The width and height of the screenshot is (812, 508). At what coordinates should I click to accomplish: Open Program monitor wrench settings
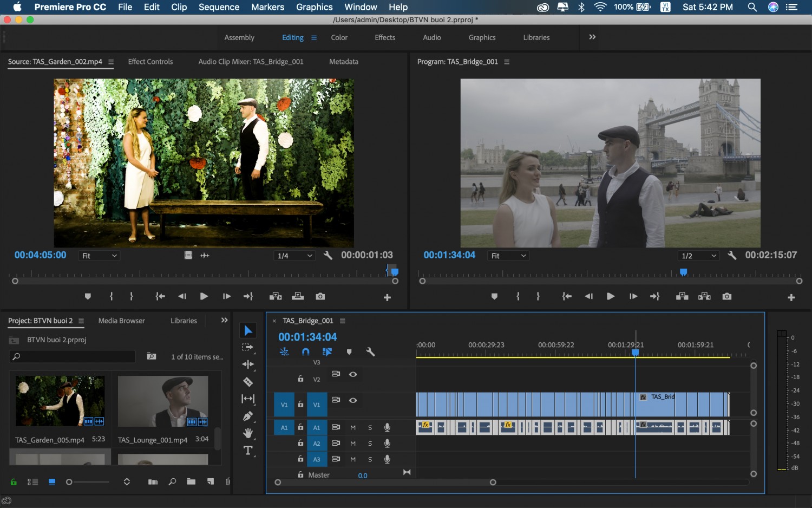(x=732, y=255)
